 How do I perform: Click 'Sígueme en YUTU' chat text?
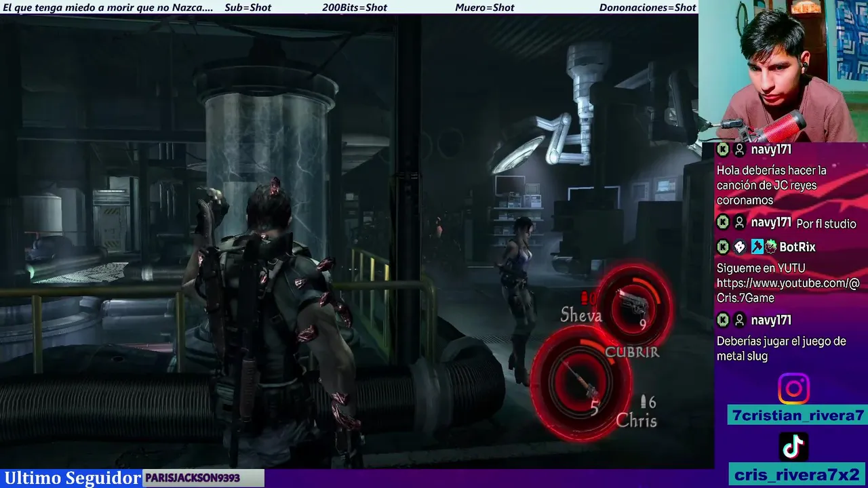pos(761,268)
